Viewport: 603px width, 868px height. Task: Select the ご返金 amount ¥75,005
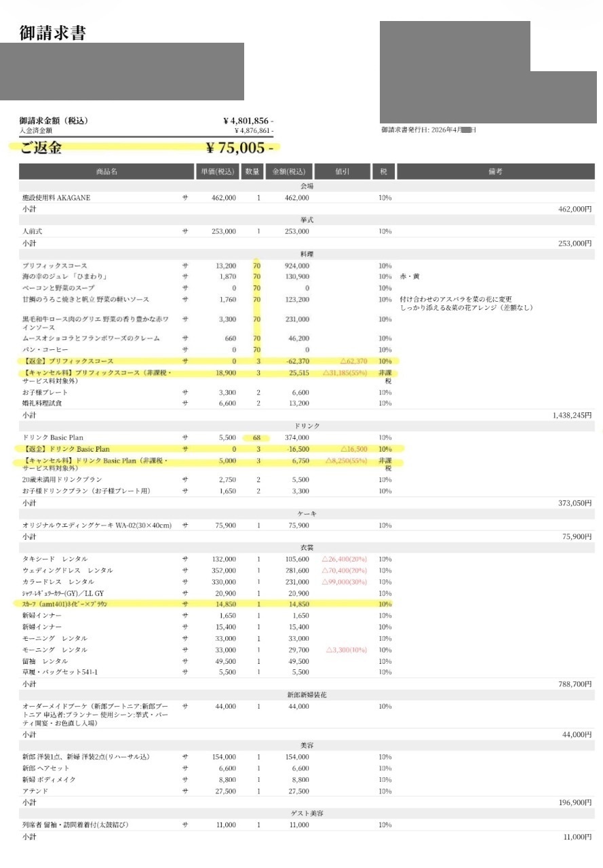point(239,148)
